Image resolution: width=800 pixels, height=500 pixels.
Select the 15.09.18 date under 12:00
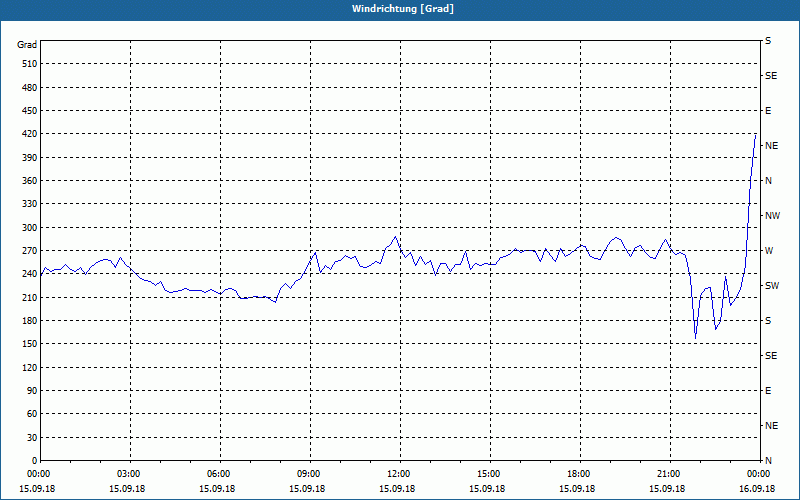tap(397, 489)
